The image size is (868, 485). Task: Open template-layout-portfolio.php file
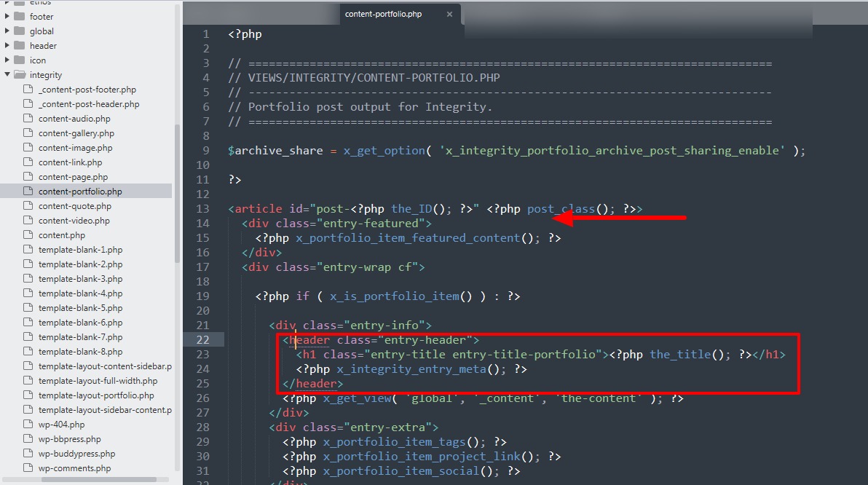(x=96, y=395)
